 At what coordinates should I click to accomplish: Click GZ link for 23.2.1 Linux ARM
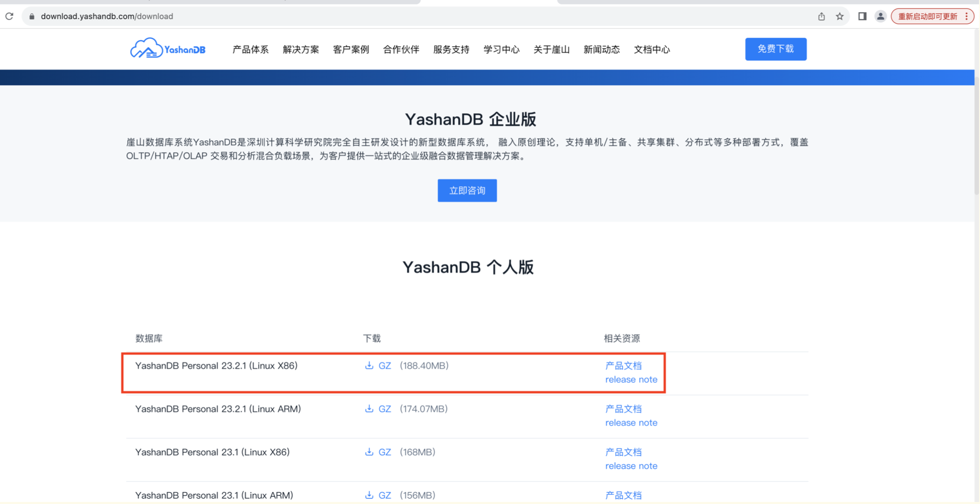(x=385, y=409)
